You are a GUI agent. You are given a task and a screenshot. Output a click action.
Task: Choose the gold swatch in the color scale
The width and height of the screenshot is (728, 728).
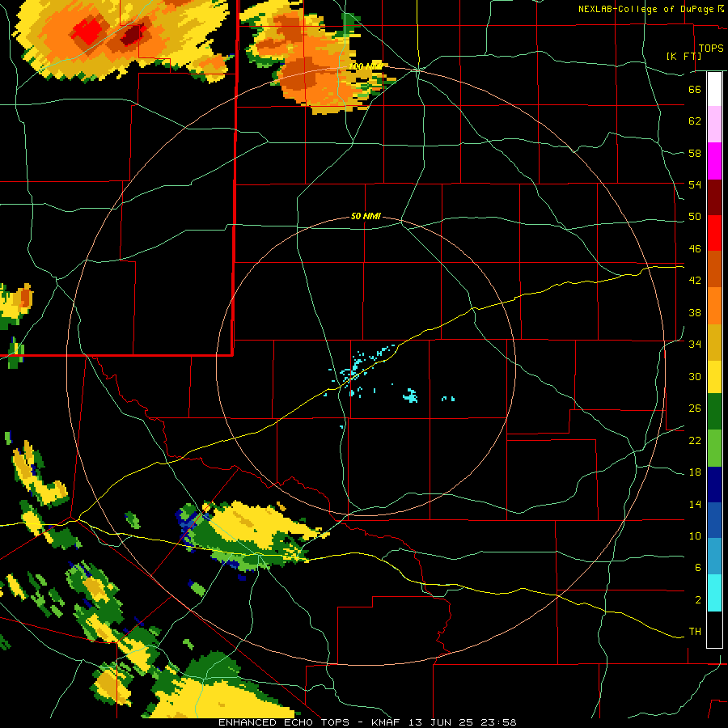point(714,342)
